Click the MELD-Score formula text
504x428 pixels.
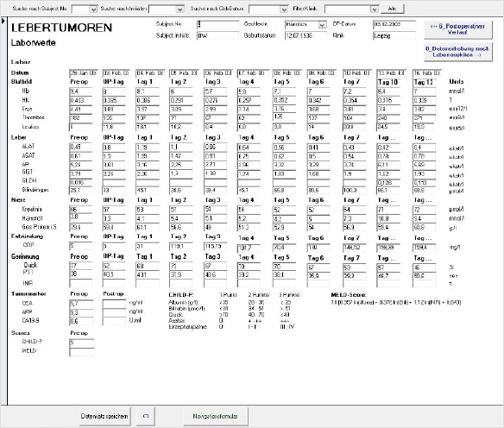pos(396,302)
